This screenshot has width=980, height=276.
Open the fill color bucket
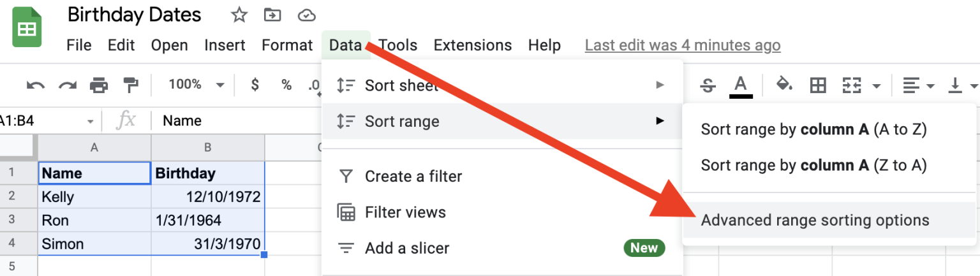coord(784,85)
